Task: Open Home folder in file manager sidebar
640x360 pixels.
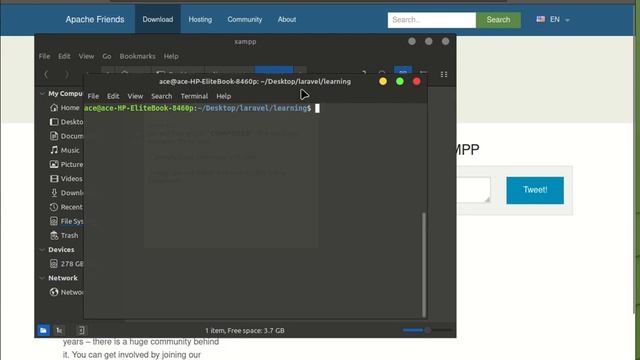Action: click(65, 108)
